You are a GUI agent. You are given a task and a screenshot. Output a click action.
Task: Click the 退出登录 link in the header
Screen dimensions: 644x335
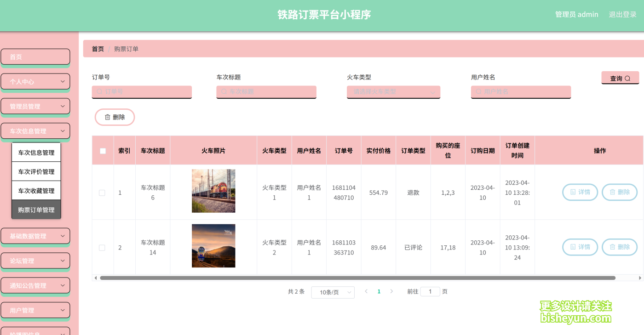point(622,14)
